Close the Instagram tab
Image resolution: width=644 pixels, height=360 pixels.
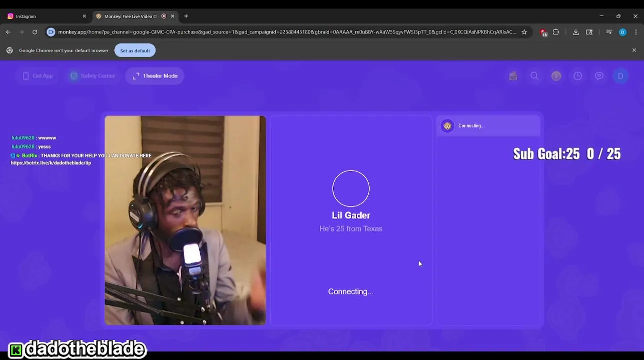[84, 16]
